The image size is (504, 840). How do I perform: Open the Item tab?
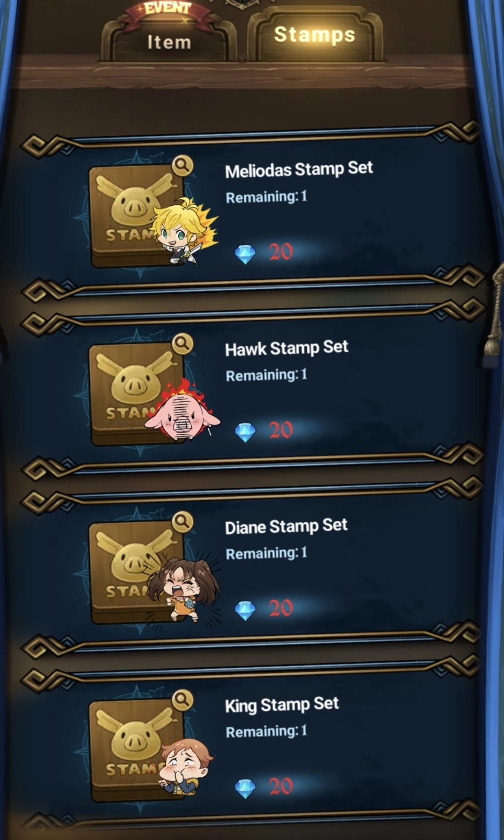169,42
